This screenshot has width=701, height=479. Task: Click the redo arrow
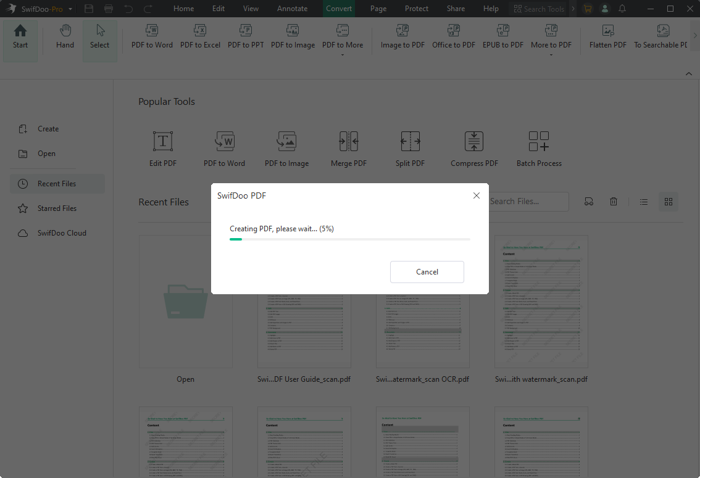[148, 8]
